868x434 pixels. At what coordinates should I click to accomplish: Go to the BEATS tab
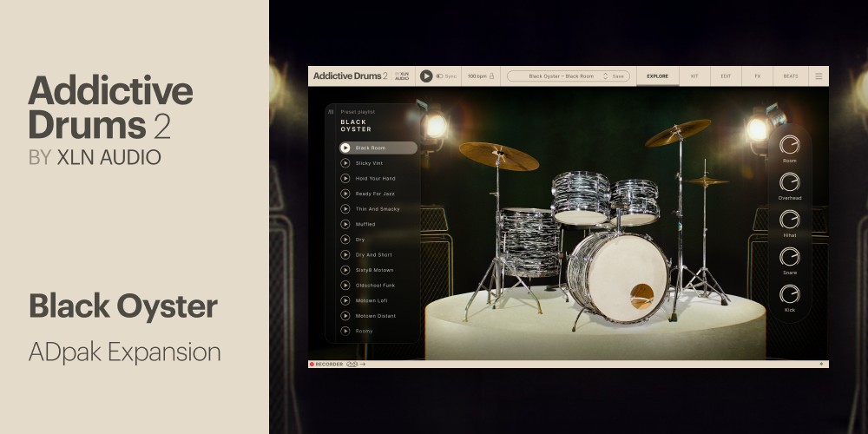click(791, 76)
